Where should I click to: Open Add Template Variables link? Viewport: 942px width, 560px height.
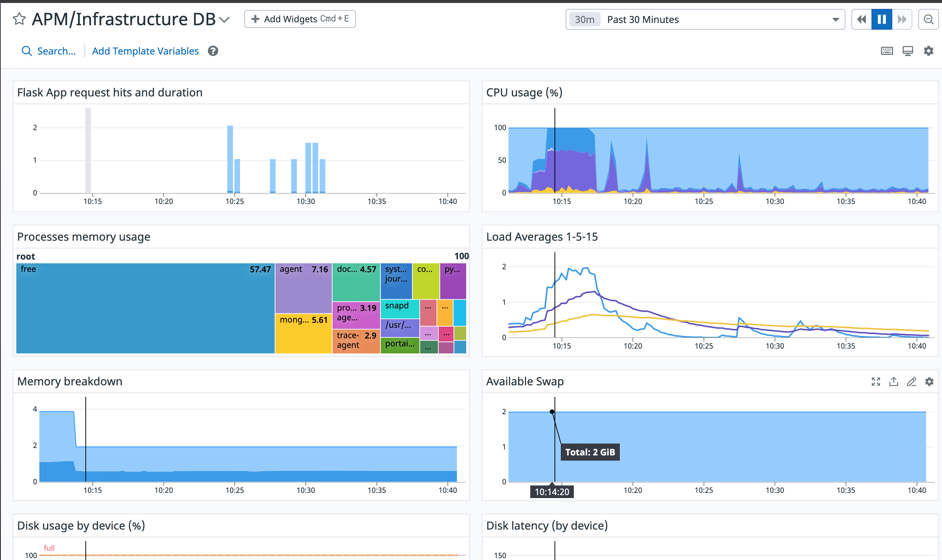[x=145, y=51]
